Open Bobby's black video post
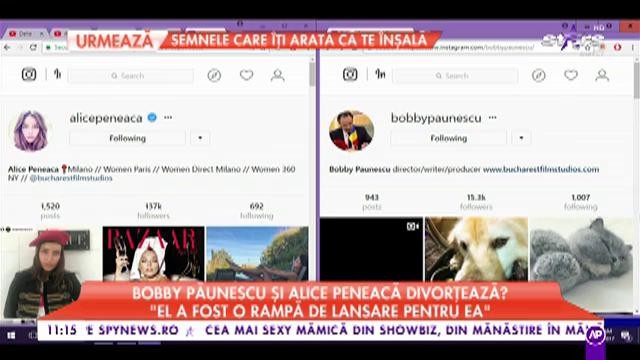Image resolution: width=640 pixels, height=360 pixels. point(371,249)
